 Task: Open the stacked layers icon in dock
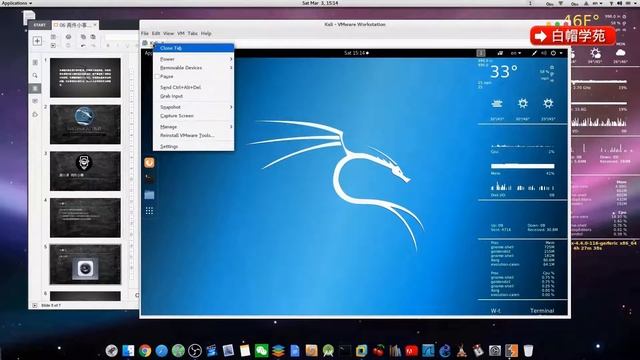tap(278, 351)
